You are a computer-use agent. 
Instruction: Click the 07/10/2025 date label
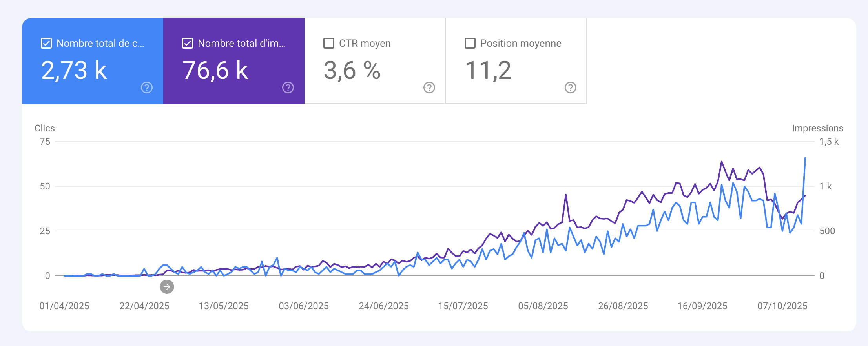point(782,306)
